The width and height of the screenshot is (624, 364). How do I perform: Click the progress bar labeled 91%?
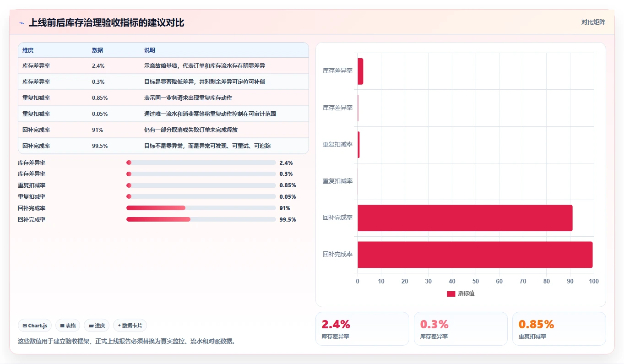point(201,208)
